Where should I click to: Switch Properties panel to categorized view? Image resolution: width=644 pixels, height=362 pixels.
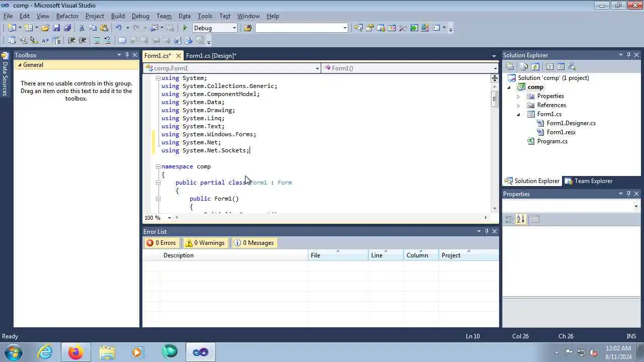509,219
